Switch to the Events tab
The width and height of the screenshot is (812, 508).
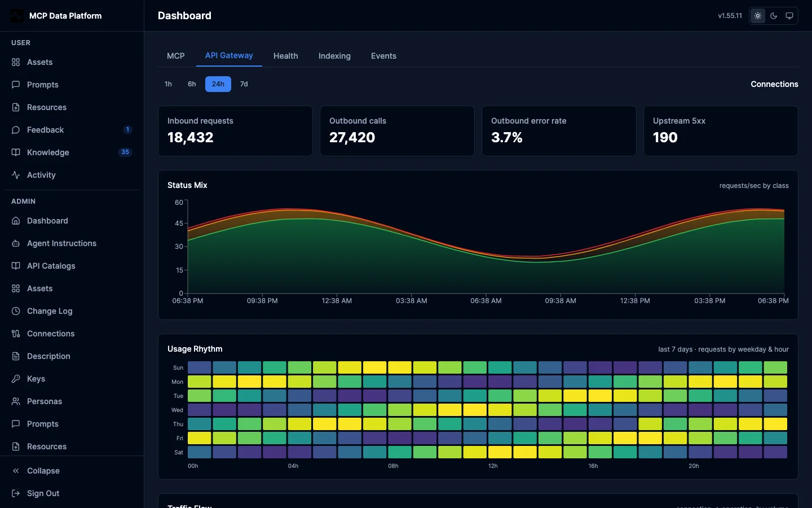pos(383,56)
